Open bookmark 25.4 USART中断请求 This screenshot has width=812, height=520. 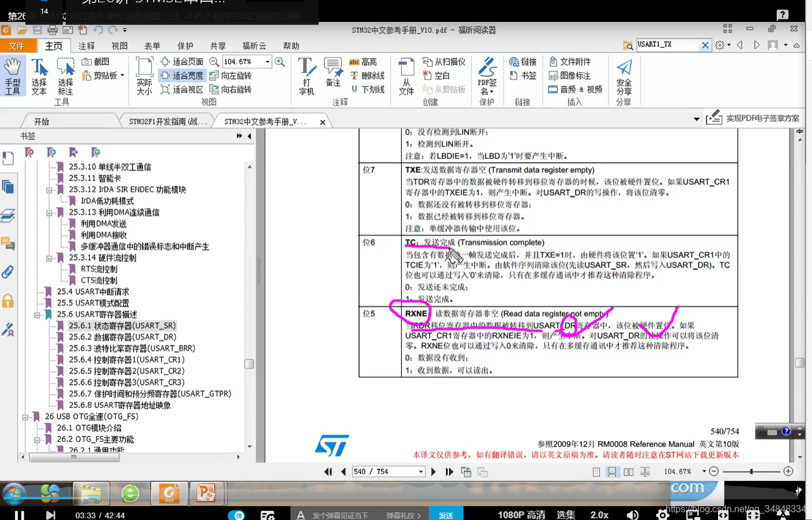93,292
